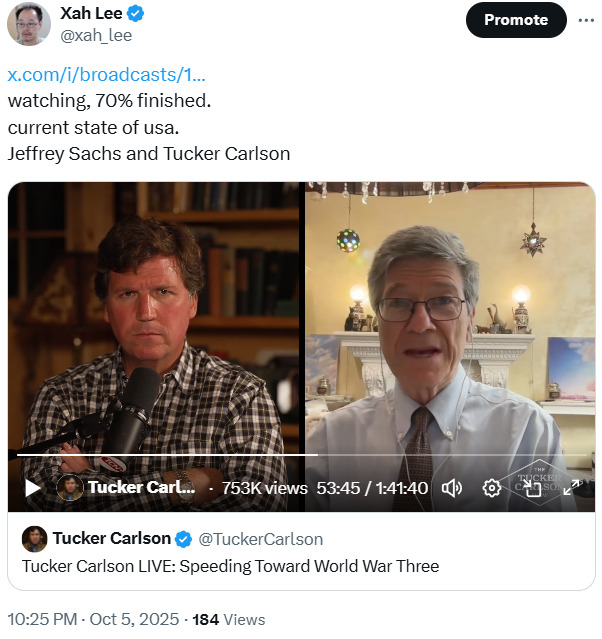
Task: Enable picture-in-picture mode for video
Action: click(x=532, y=488)
